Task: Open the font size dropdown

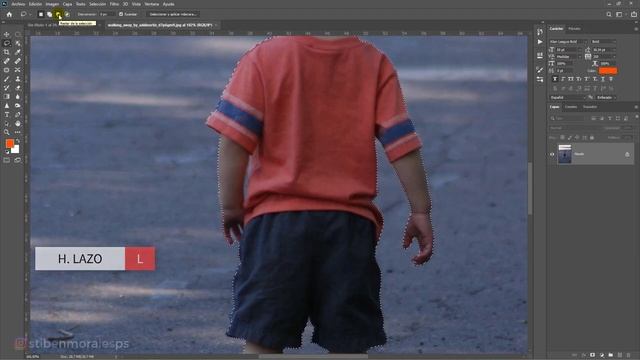Action: pyautogui.click(x=569, y=49)
